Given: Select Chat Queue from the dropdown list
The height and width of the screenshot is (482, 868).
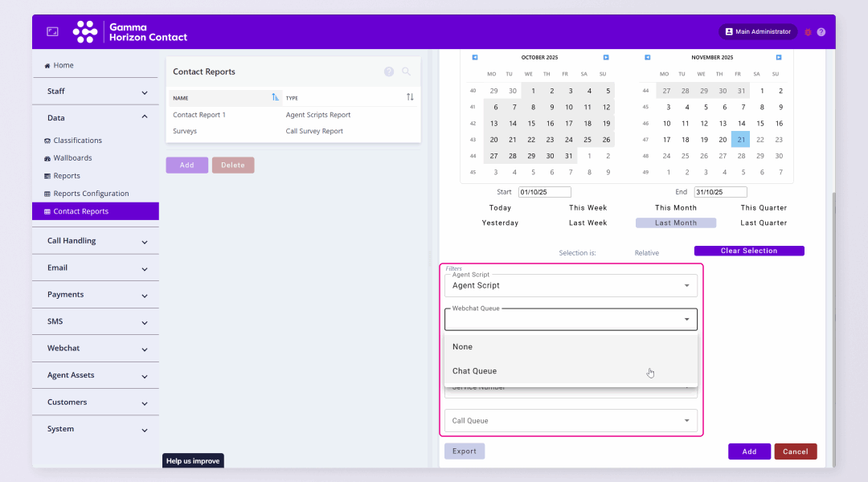Looking at the screenshot, I should [x=474, y=371].
